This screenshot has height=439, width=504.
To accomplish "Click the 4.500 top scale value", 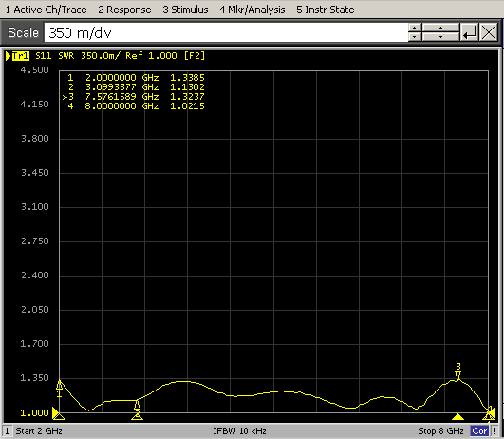I will click(x=35, y=70).
